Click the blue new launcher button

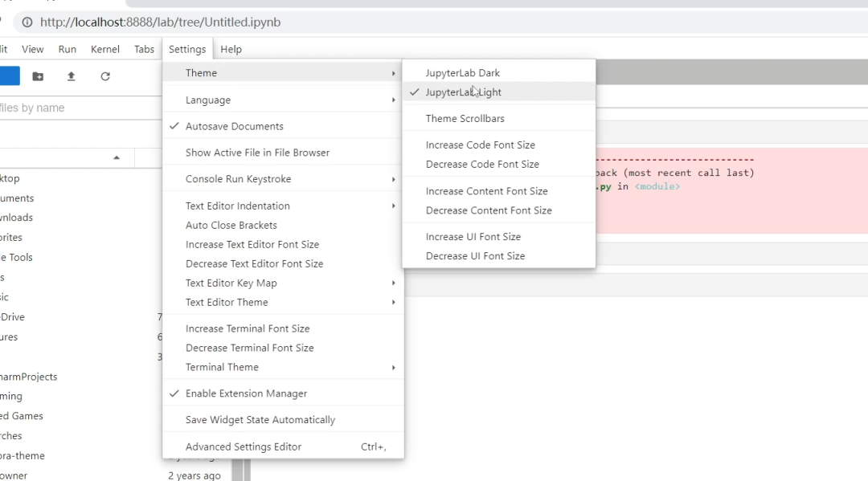tap(10, 75)
